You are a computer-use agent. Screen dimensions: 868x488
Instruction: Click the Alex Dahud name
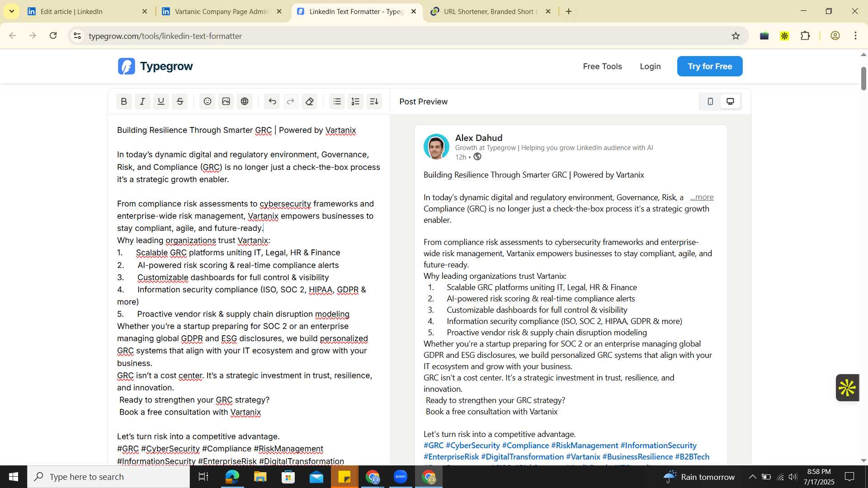click(x=479, y=138)
